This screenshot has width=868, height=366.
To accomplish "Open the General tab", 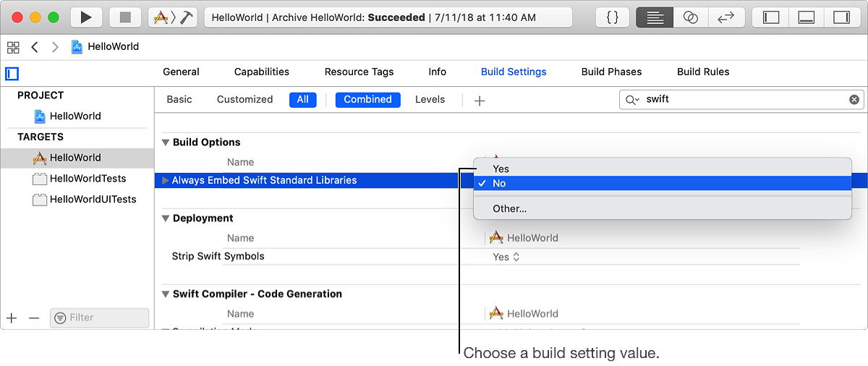I will pyautogui.click(x=181, y=72).
